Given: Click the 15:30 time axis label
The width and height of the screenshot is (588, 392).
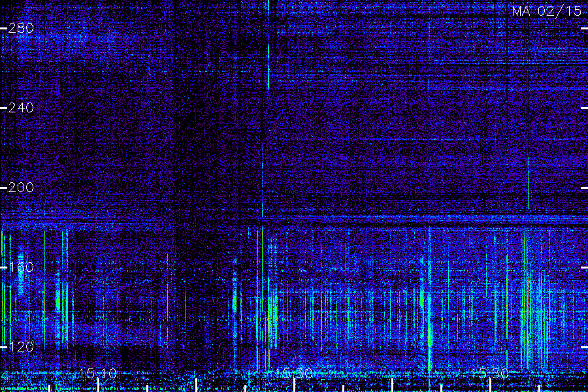Looking at the screenshot, I should pyautogui.click(x=294, y=374).
